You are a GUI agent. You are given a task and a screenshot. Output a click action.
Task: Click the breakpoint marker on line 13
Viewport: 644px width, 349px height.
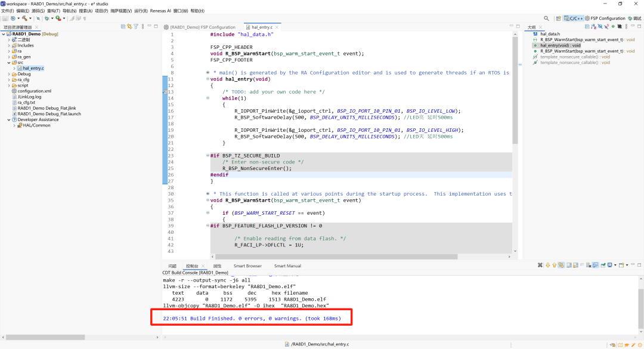click(x=165, y=92)
